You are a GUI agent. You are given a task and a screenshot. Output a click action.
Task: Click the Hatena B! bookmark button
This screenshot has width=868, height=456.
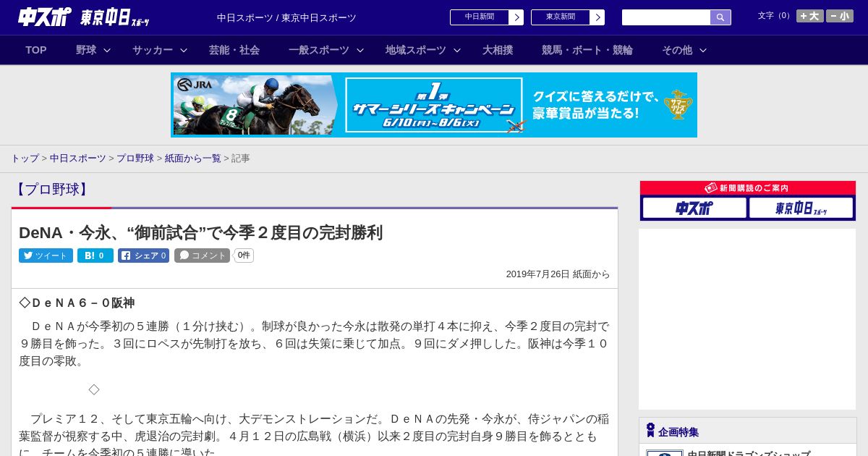[x=95, y=256]
